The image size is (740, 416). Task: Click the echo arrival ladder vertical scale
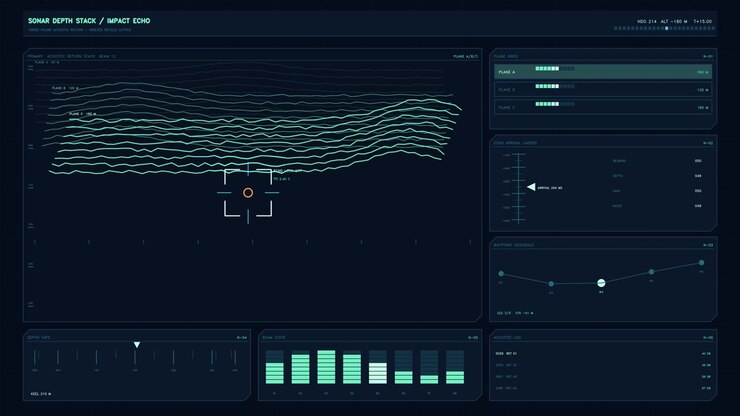coord(518,188)
